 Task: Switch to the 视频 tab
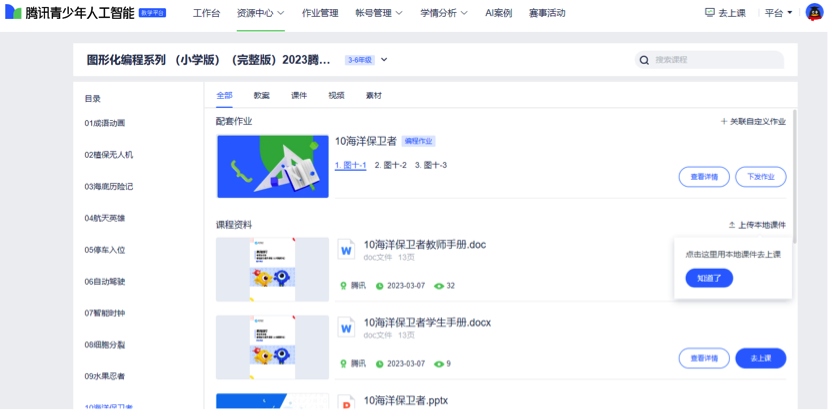(336, 95)
